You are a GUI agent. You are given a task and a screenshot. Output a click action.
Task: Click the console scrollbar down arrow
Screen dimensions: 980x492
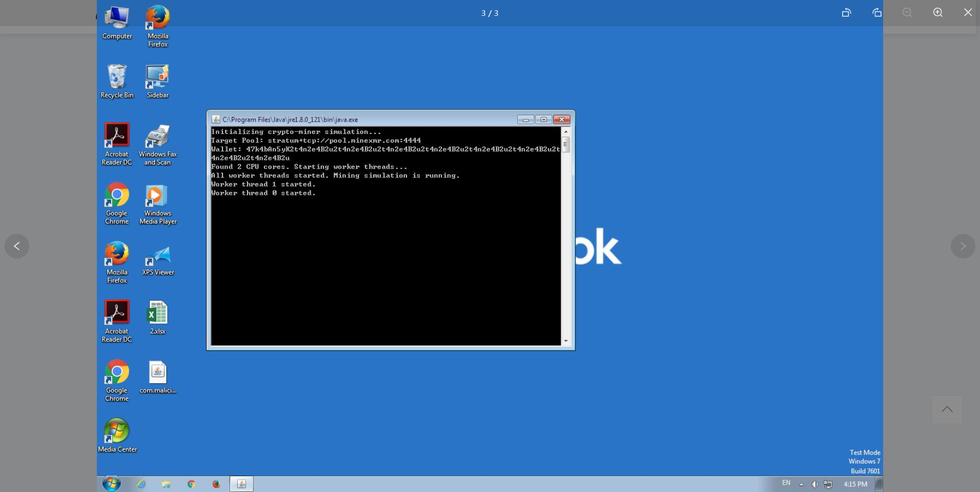[x=566, y=341]
